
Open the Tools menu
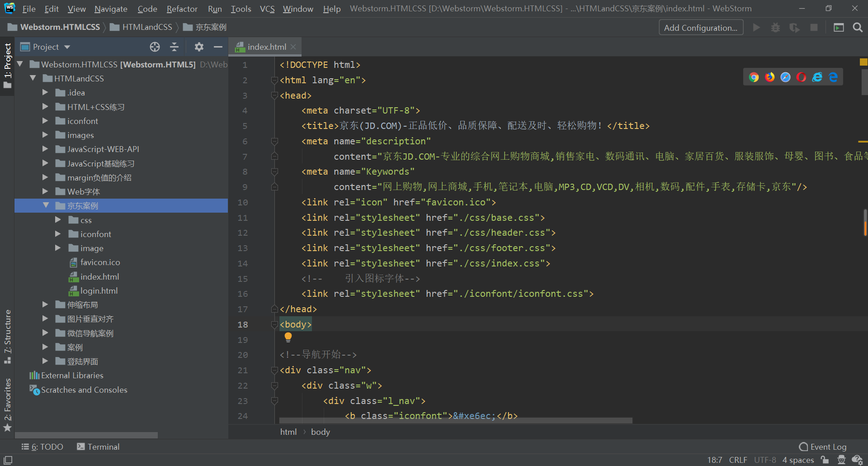241,9
